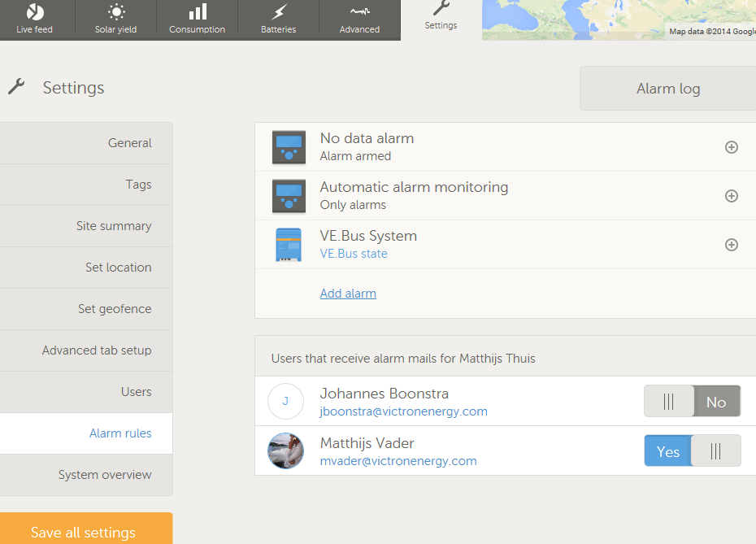756x544 pixels.
Task: Click the Add alarm link
Action: coord(348,294)
